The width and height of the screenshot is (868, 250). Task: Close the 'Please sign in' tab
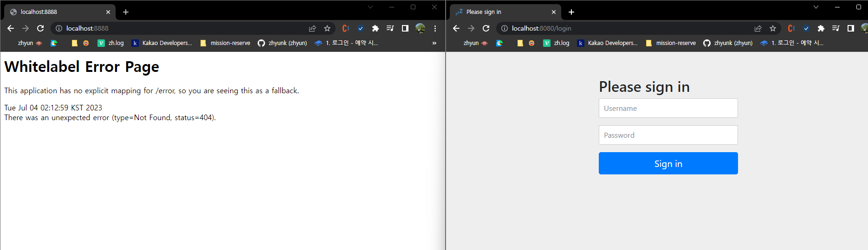pyautogui.click(x=554, y=12)
